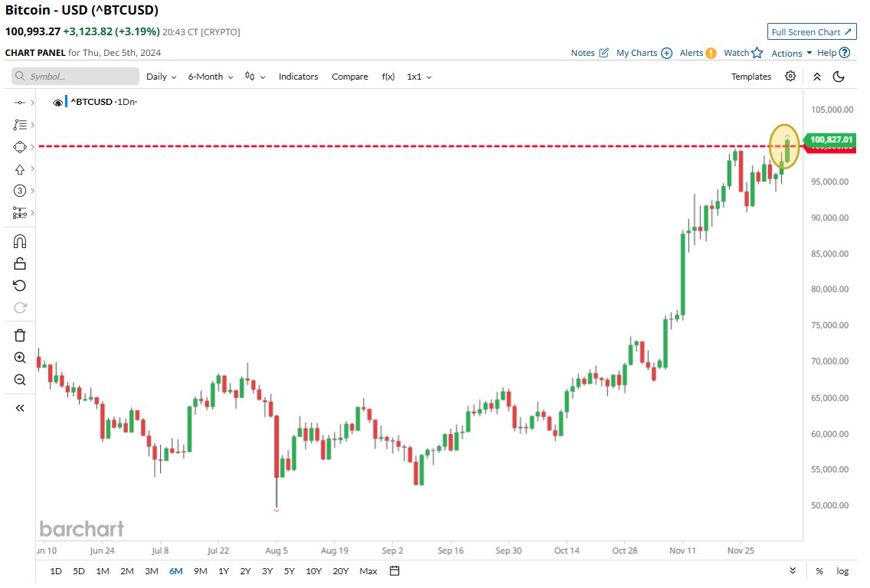Screen dimensions: 870x588
Task: Select the 3M time range tab
Action: [151, 571]
